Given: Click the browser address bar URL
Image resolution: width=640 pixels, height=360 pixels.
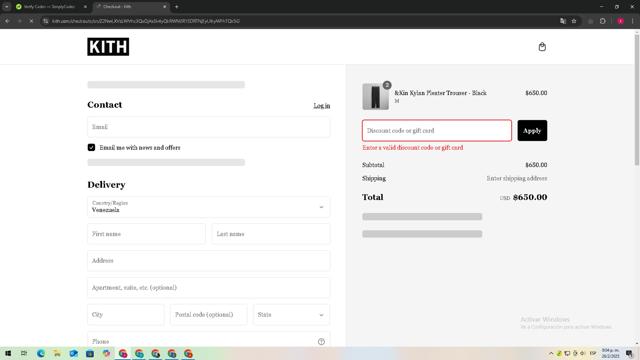Looking at the screenshot, I should click(146, 21).
